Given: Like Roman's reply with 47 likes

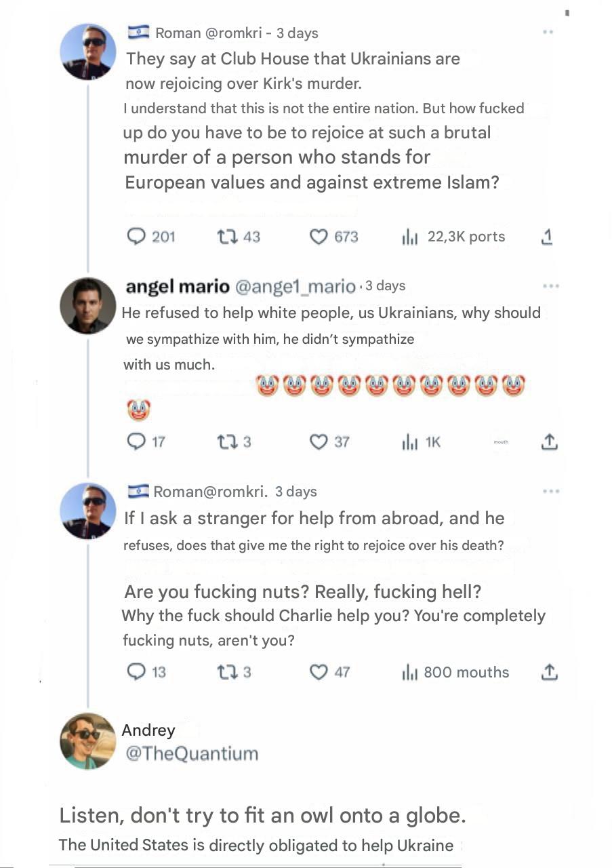Looking at the screenshot, I should pyautogui.click(x=319, y=672).
